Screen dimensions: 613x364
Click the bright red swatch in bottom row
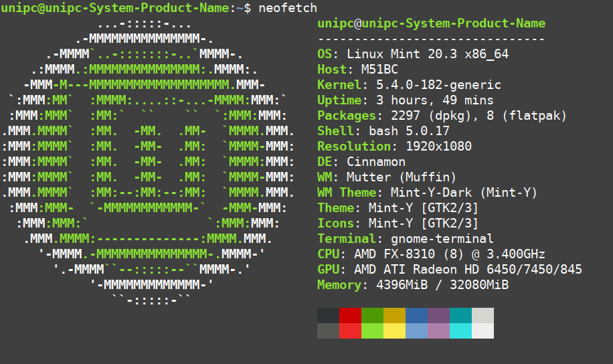[350, 331]
